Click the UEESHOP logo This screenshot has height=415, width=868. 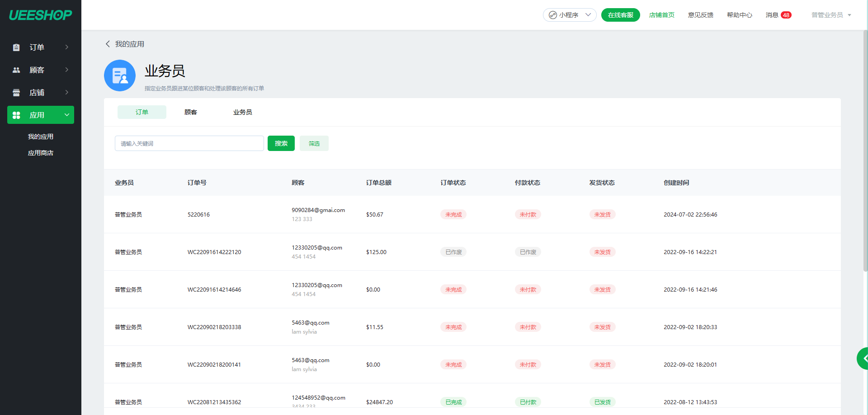click(x=40, y=15)
